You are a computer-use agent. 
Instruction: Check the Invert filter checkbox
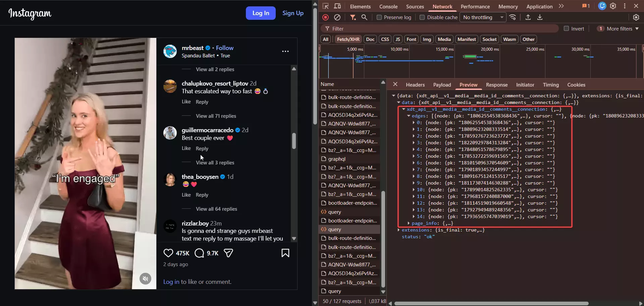point(567,29)
